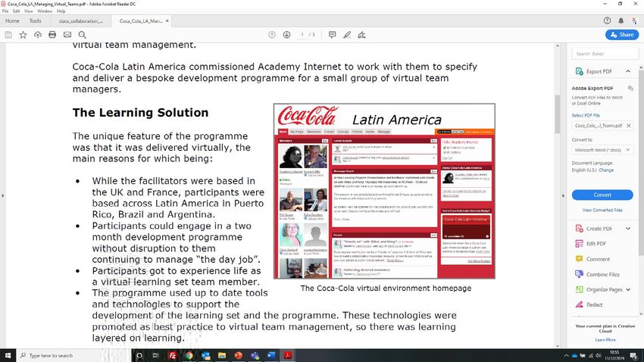Click the Share button

click(622, 35)
